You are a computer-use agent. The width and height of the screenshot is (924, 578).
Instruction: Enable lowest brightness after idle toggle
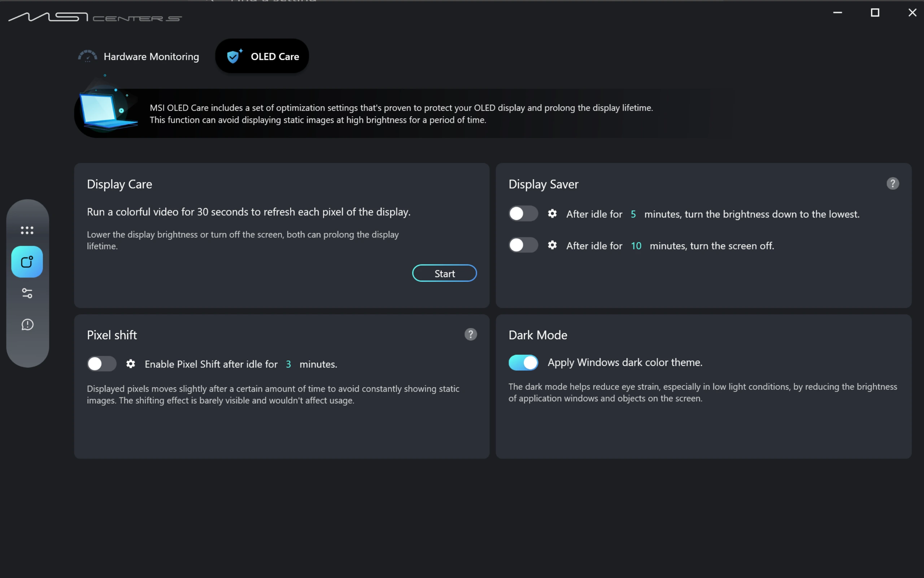coord(523,214)
